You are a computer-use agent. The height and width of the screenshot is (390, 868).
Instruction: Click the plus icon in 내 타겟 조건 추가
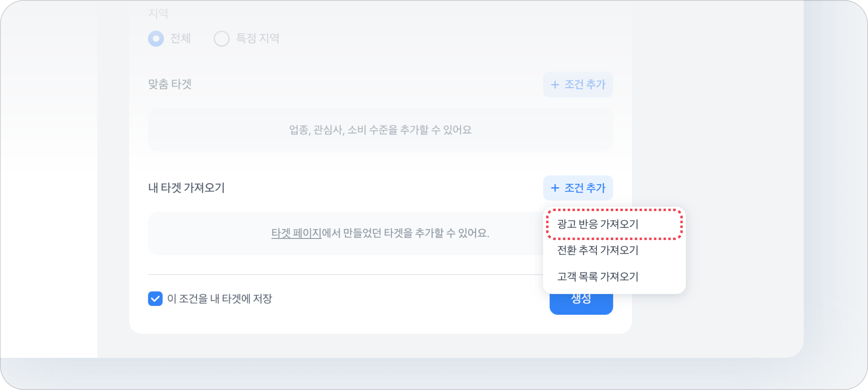555,188
